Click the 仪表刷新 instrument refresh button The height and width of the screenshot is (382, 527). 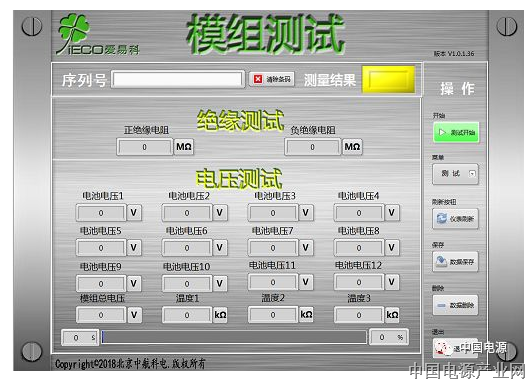point(455,219)
